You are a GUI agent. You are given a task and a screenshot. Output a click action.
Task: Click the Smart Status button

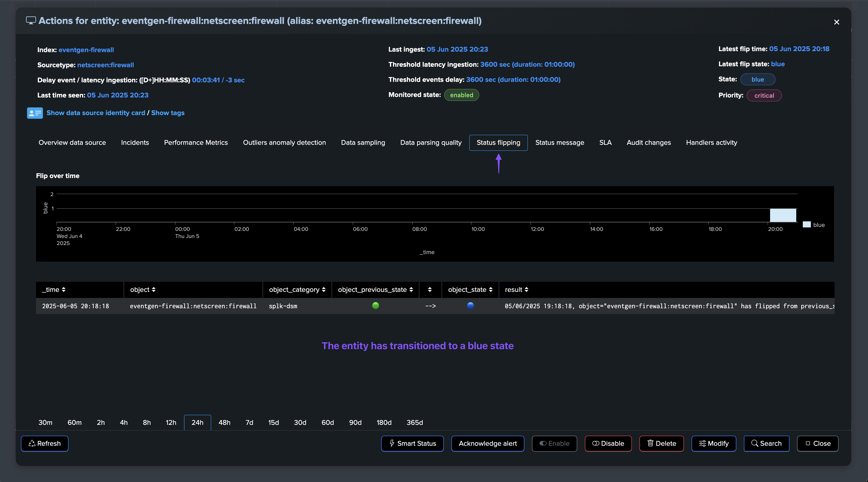click(412, 443)
